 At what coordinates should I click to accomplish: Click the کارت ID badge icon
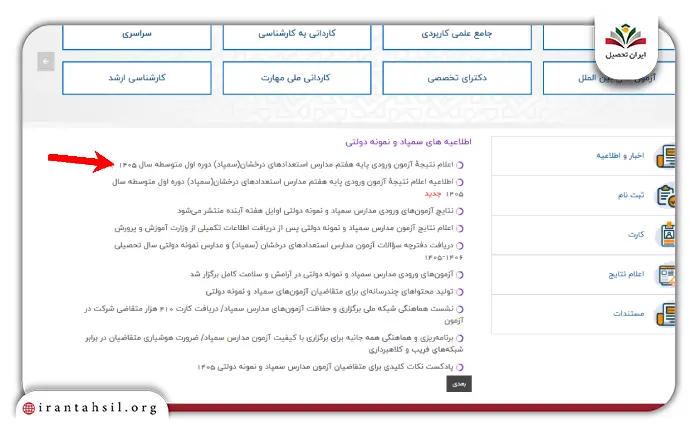(668, 234)
